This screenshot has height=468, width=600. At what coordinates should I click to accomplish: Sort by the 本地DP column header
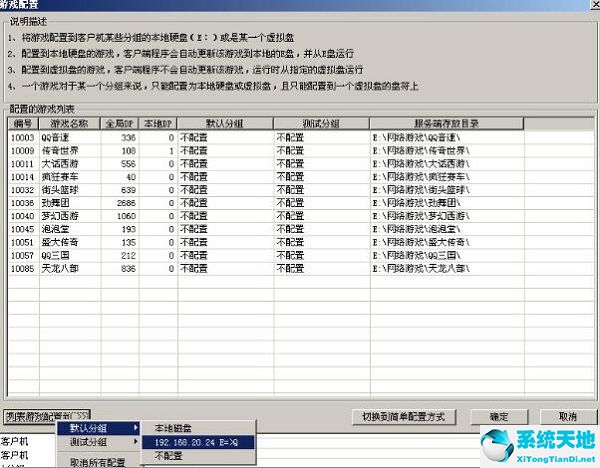point(158,124)
